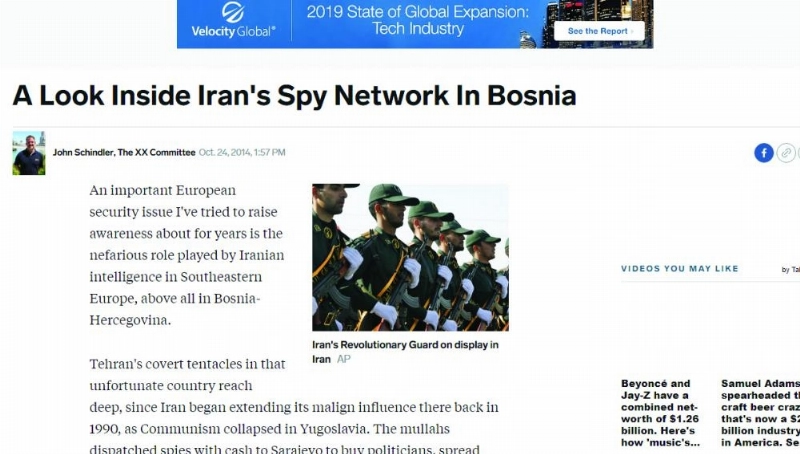The width and height of the screenshot is (800, 454).
Task: Click the first paragraph of article text
Action: [187, 255]
